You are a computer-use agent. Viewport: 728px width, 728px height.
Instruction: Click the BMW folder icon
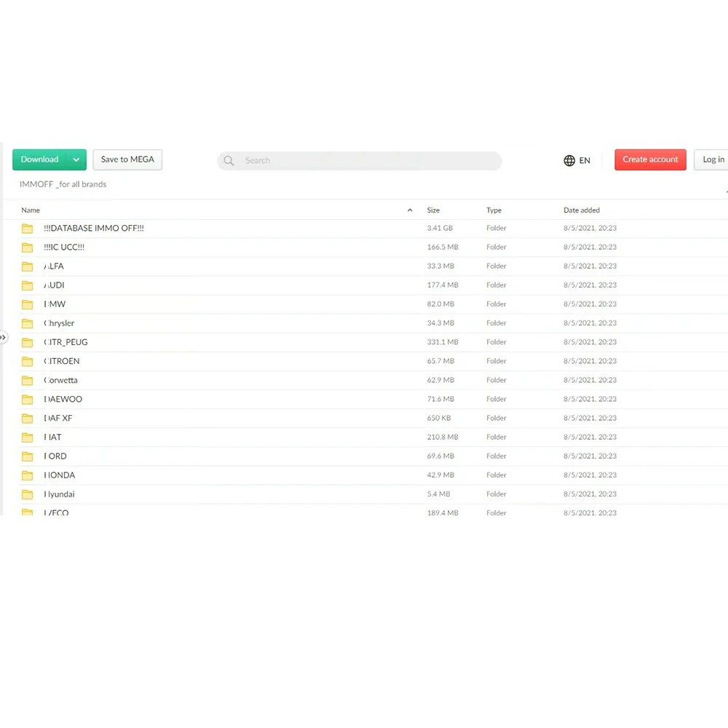pyautogui.click(x=28, y=304)
